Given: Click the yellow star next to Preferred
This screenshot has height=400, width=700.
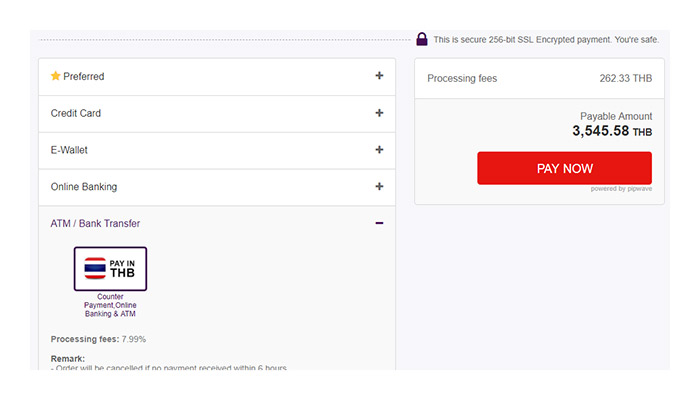Looking at the screenshot, I should tap(56, 76).
